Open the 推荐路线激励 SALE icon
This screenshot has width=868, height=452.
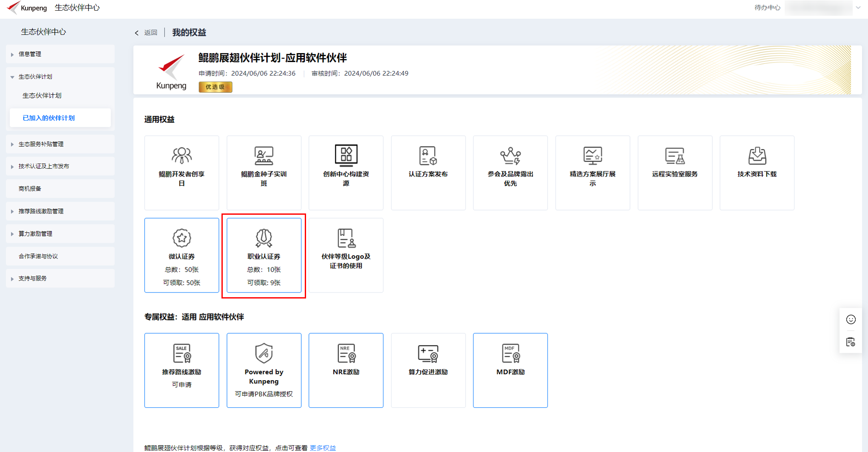[x=182, y=353]
